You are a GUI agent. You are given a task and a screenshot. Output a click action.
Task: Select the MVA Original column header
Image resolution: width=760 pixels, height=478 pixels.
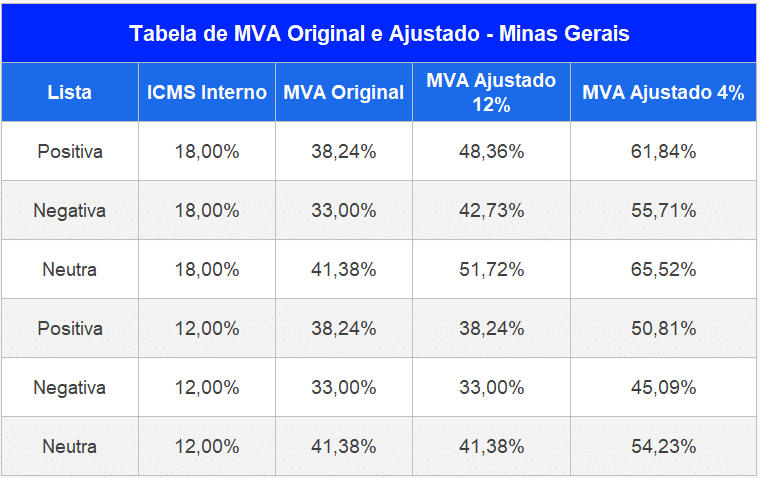click(x=344, y=92)
